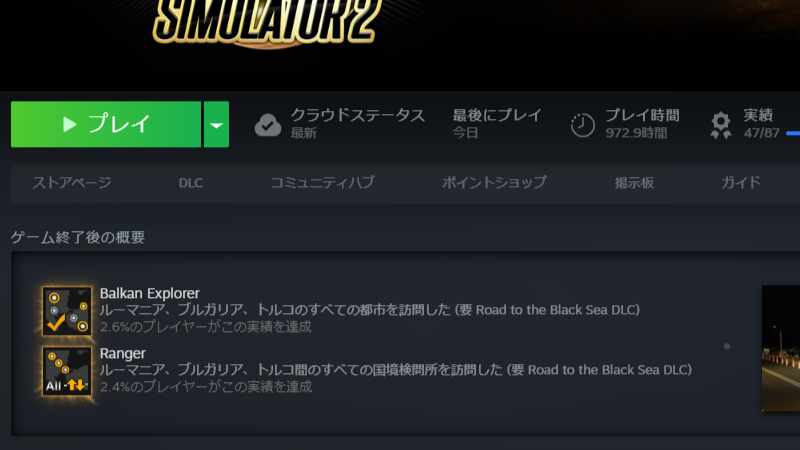
Task: Open the ガイド tab
Action: (741, 182)
